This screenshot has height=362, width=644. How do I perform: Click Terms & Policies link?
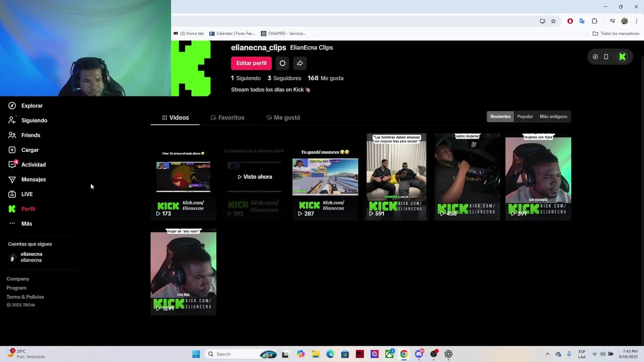[x=25, y=297]
